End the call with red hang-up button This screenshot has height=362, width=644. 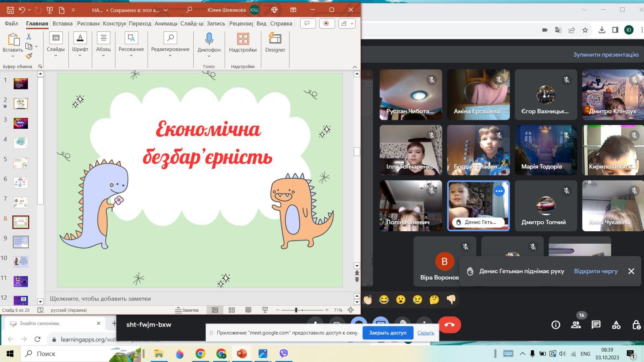(450, 325)
